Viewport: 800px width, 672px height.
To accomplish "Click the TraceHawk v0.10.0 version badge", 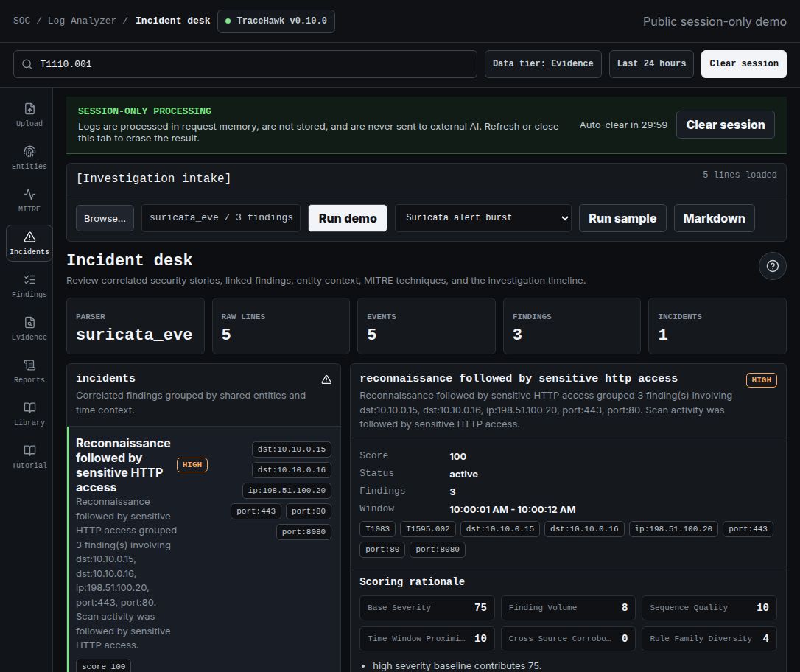I will (276, 21).
